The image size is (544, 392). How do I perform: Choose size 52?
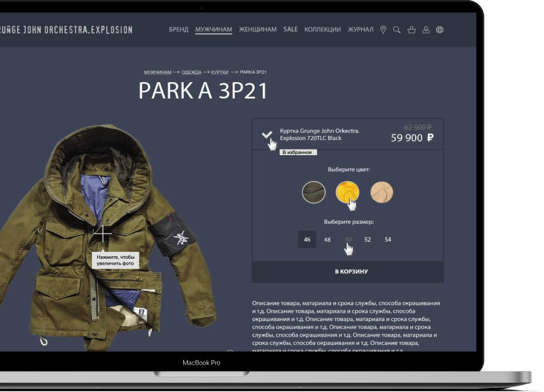[x=367, y=239]
